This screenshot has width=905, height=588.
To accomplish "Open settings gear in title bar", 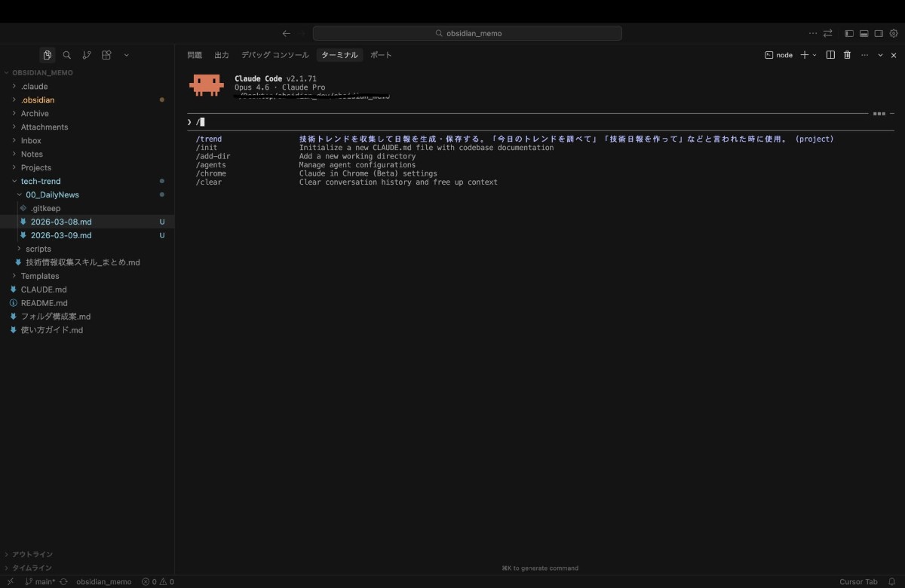I will point(894,33).
